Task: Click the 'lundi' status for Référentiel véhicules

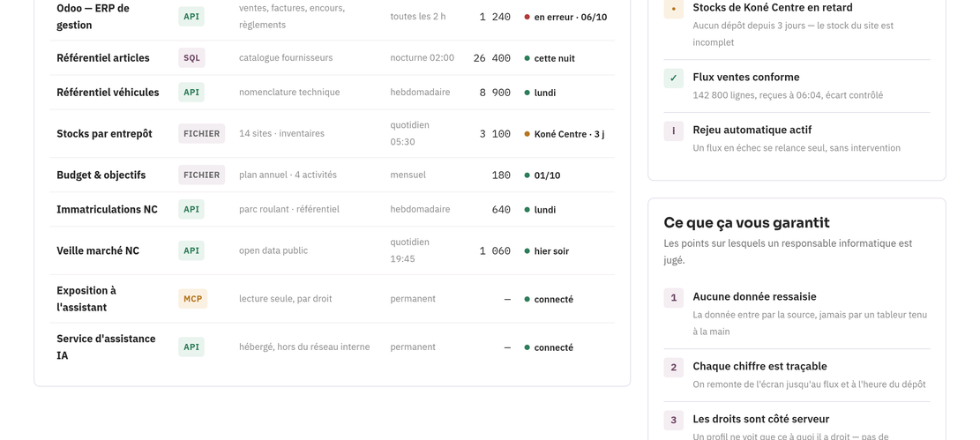Action: click(x=545, y=93)
